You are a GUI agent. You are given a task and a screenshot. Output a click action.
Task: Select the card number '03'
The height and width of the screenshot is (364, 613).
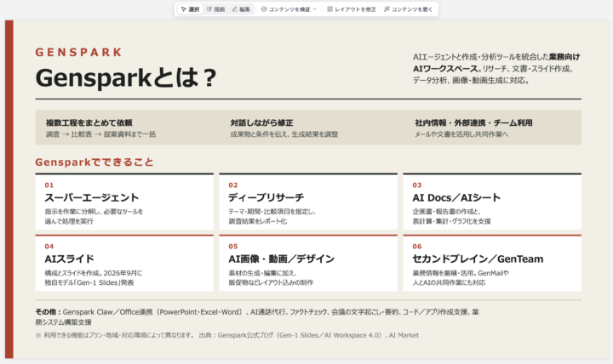coord(416,185)
